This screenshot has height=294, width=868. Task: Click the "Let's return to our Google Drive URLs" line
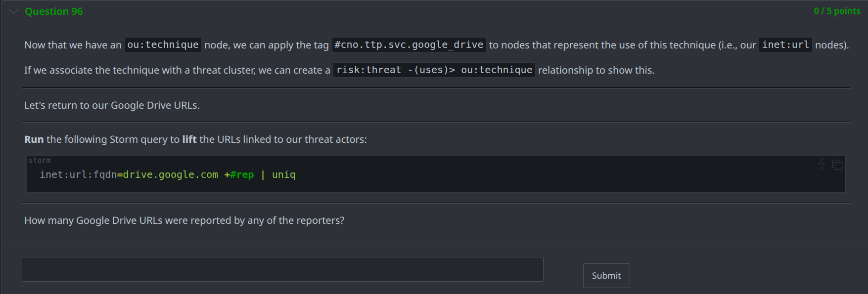(x=112, y=105)
